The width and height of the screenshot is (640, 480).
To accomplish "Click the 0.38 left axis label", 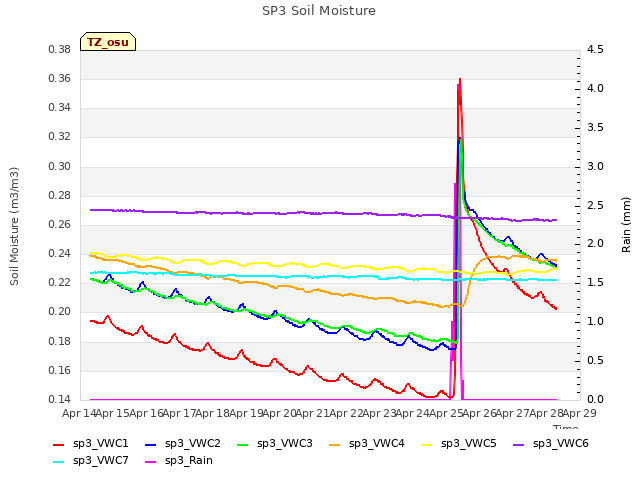I will coord(60,50).
